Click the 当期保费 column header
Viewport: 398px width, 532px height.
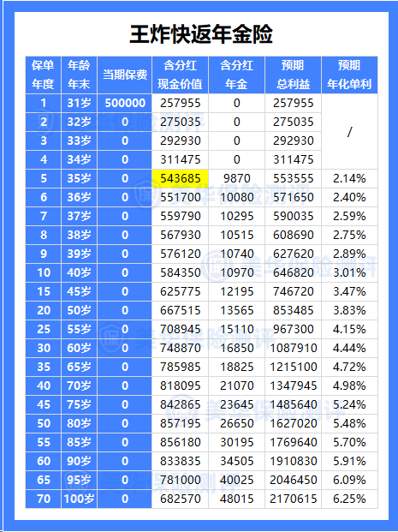tap(124, 75)
